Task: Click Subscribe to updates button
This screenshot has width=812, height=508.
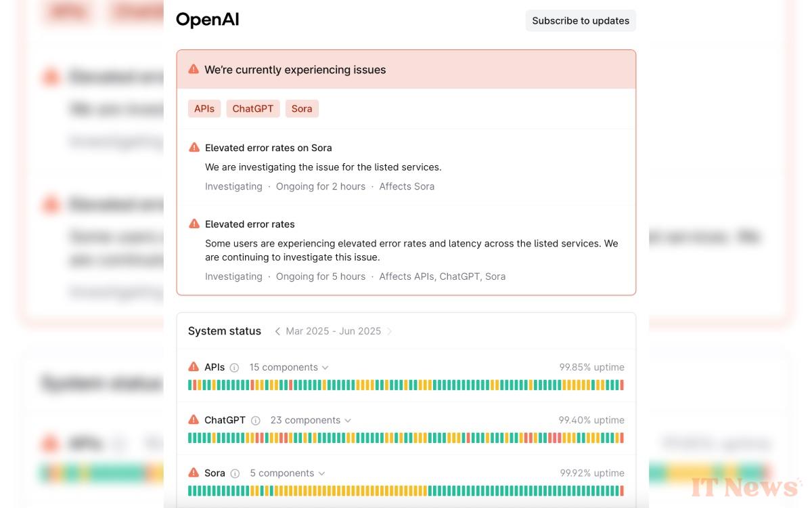Action: (581, 20)
